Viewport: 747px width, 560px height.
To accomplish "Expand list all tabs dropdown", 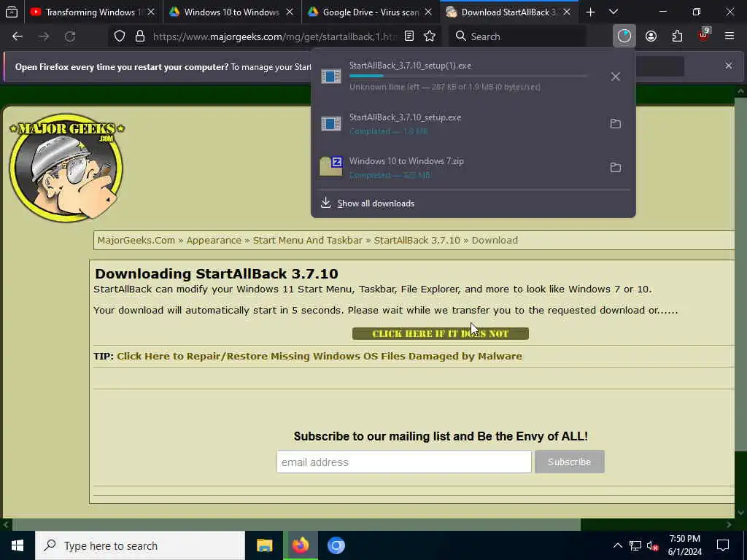I will tap(614, 12).
